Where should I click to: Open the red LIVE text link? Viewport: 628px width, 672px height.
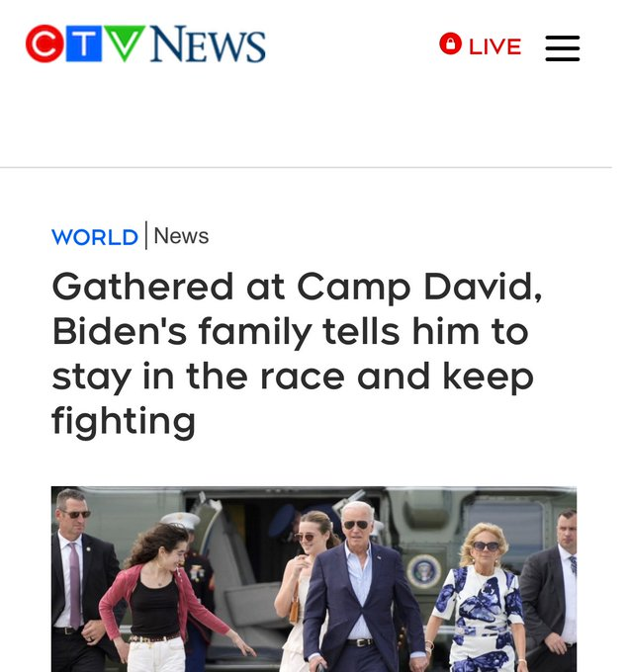(495, 46)
